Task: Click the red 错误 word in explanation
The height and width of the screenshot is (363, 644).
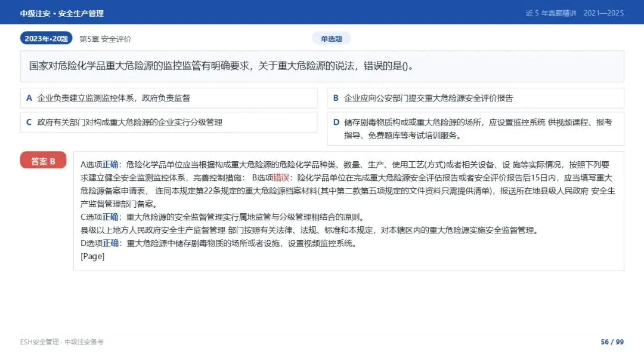Action: coord(281,177)
